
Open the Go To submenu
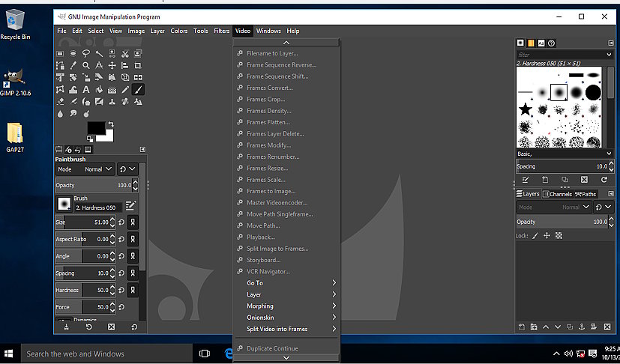click(289, 283)
